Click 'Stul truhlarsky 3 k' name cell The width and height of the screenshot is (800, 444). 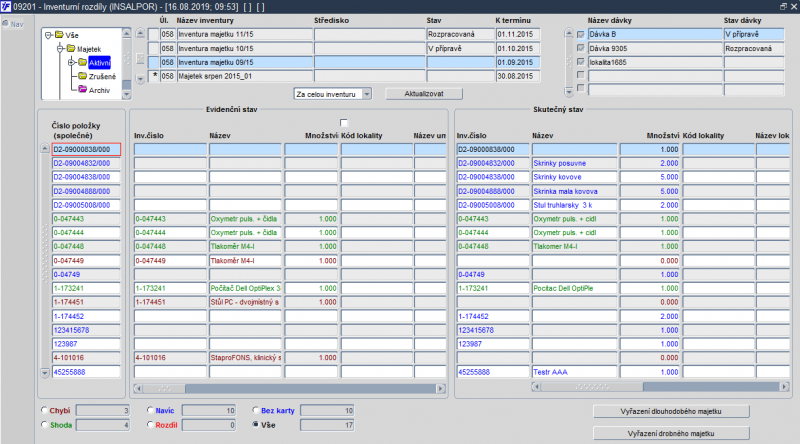(574, 205)
